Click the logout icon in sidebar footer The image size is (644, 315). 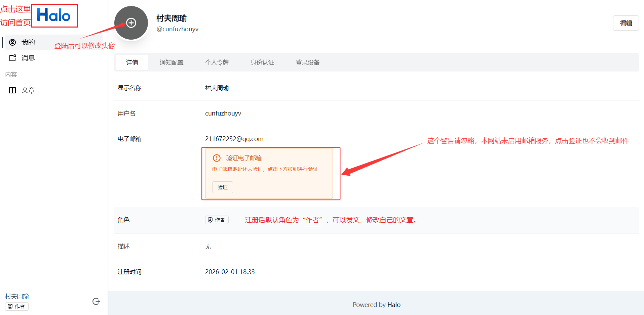click(x=96, y=301)
